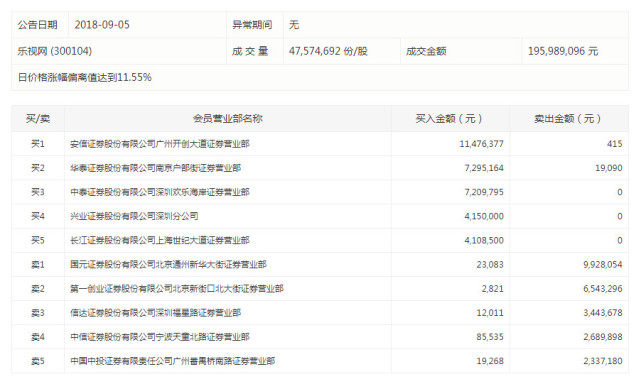This screenshot has width=641, height=379.
Task: Click buy amount 11,476,377
Action: pos(482,144)
